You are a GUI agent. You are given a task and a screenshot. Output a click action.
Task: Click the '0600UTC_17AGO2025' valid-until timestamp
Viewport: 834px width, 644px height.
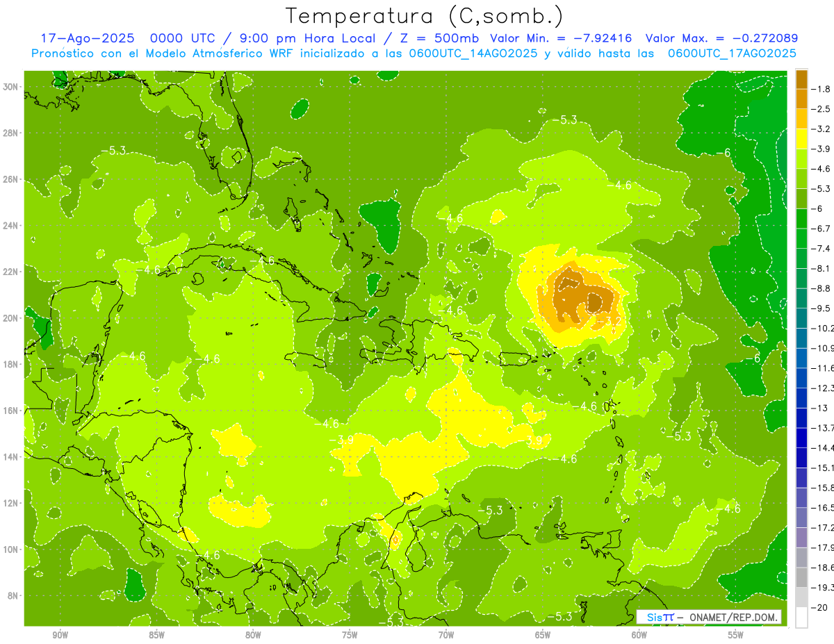coord(731,53)
